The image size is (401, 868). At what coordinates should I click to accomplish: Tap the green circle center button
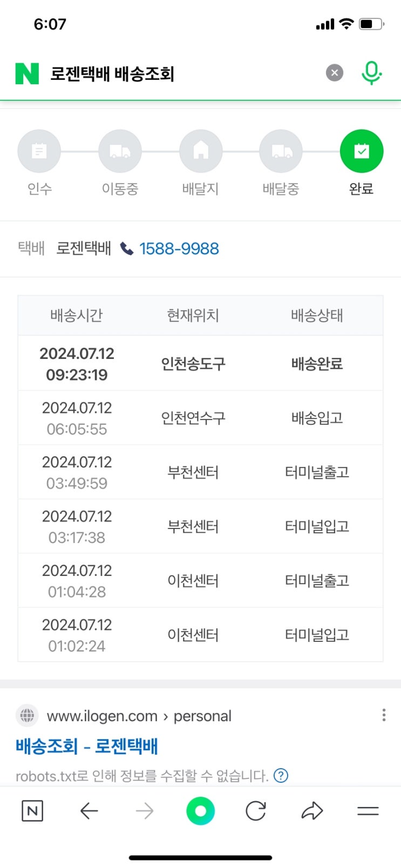click(200, 811)
